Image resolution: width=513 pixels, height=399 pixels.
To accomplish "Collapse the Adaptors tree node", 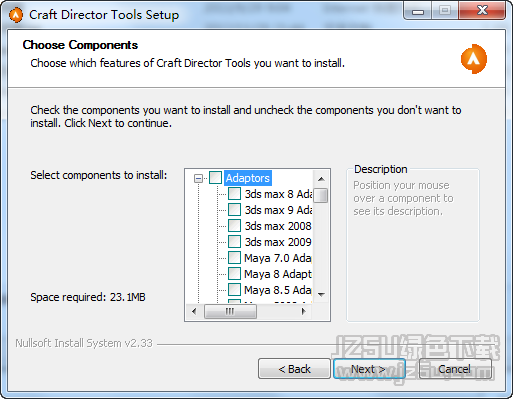I will point(198,178).
